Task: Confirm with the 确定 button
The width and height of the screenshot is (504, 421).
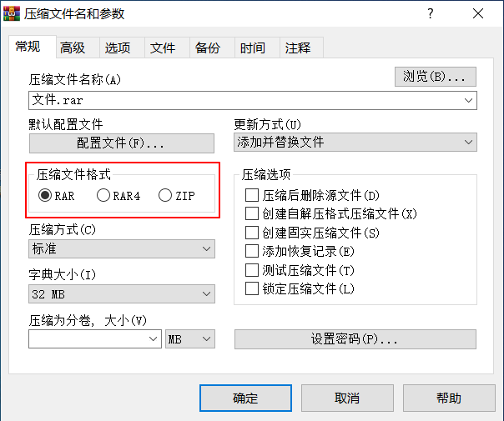Action: click(245, 398)
